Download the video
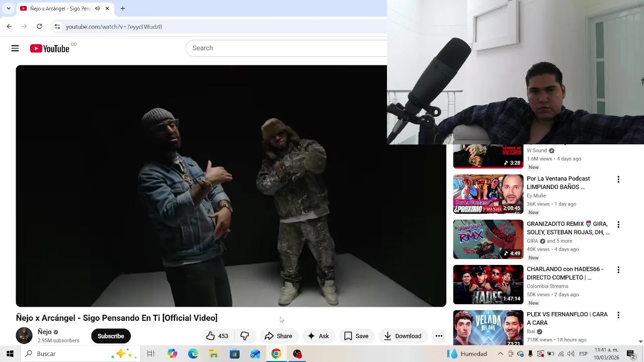Image resolution: width=644 pixels, height=362 pixels. click(x=403, y=336)
